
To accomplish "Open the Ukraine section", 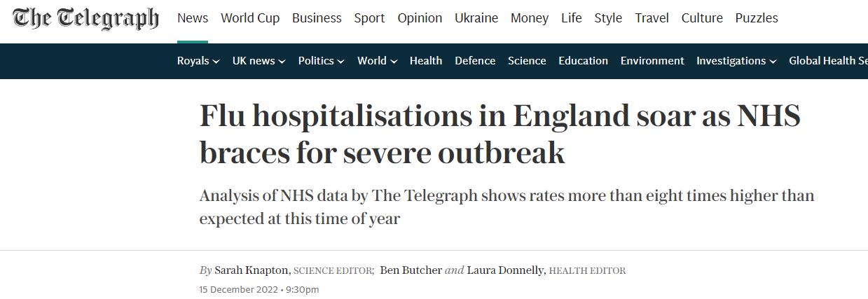I will (476, 18).
